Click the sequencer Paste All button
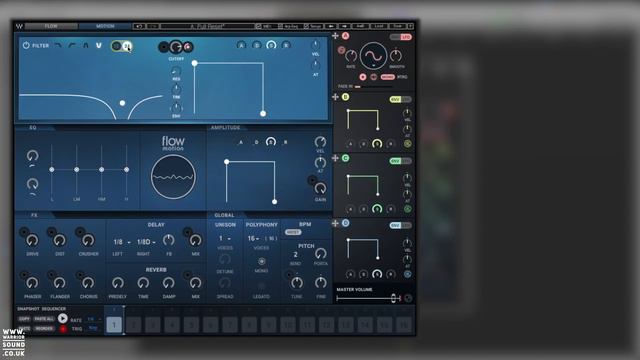The height and width of the screenshot is (360, 640). point(44,319)
